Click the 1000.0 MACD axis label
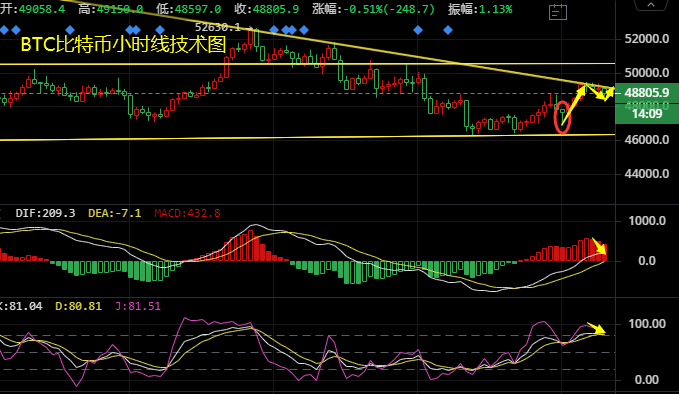 tap(647, 221)
